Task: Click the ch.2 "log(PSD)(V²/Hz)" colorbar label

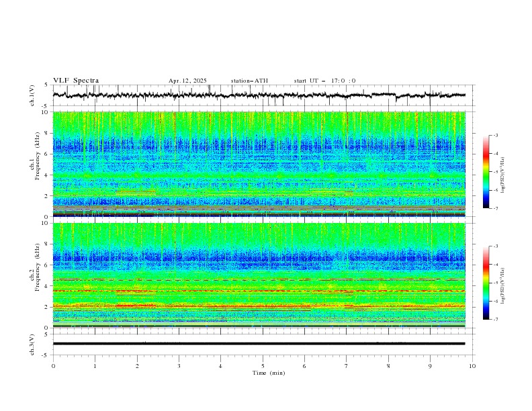Action: 503,285
